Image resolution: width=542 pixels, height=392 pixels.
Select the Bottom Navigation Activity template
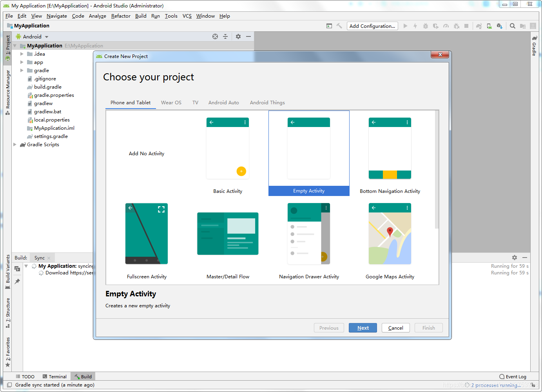(390, 154)
